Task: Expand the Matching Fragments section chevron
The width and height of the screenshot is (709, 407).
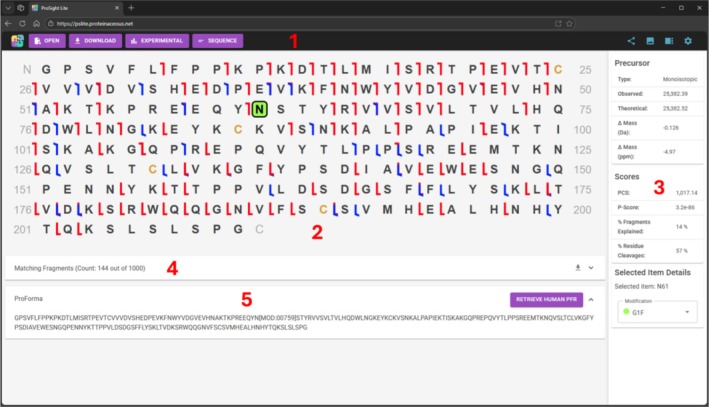Action: pos(591,268)
